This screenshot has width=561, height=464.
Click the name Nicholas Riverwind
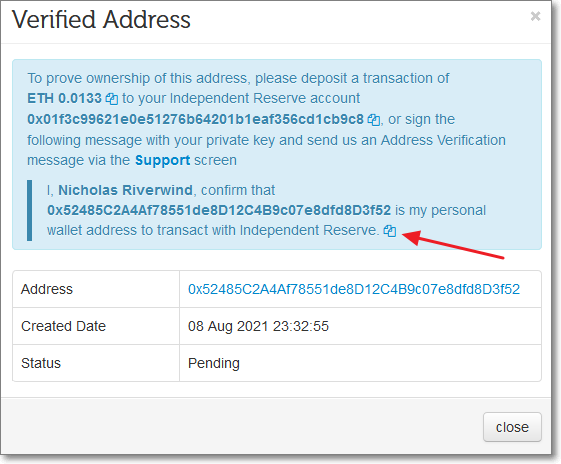click(126, 190)
